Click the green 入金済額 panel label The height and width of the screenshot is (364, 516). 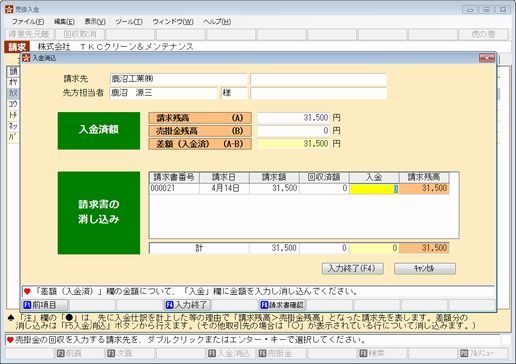tap(99, 131)
